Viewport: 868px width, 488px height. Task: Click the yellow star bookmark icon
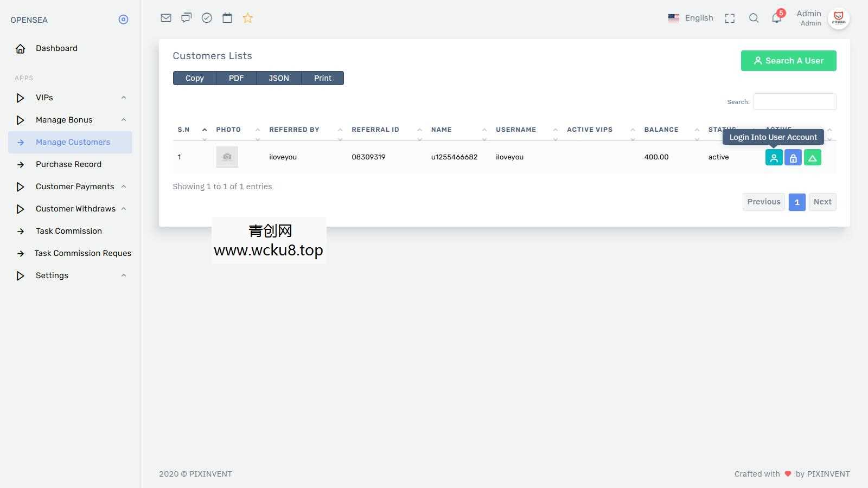click(x=247, y=18)
